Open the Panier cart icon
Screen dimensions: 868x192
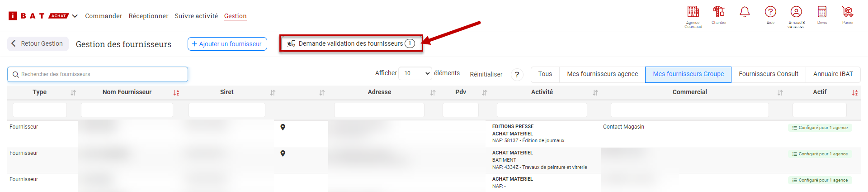tap(848, 12)
